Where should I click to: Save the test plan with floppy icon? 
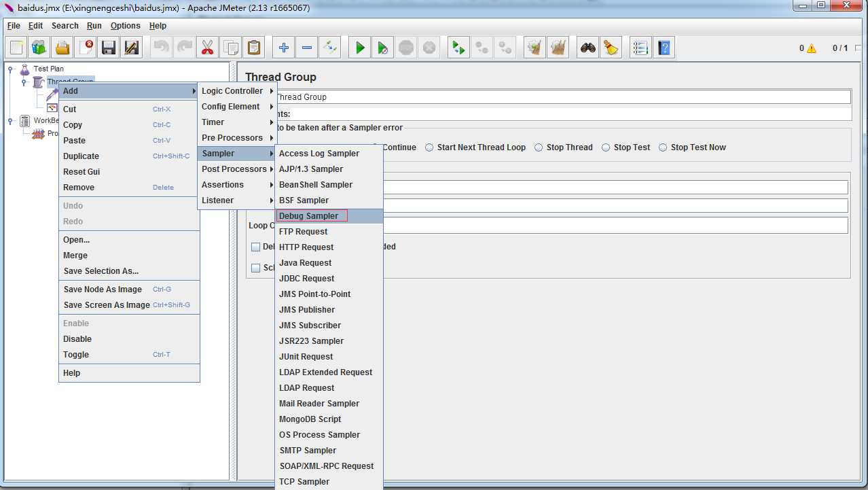coord(109,48)
